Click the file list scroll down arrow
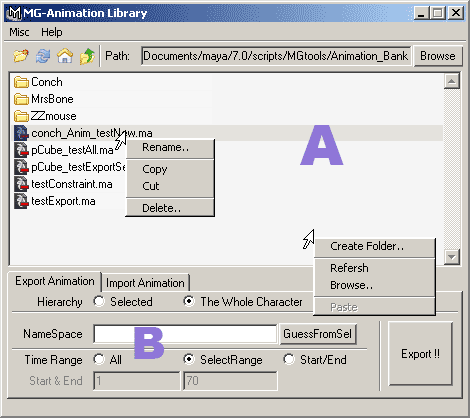The height and width of the screenshot is (418, 470). coord(452,257)
